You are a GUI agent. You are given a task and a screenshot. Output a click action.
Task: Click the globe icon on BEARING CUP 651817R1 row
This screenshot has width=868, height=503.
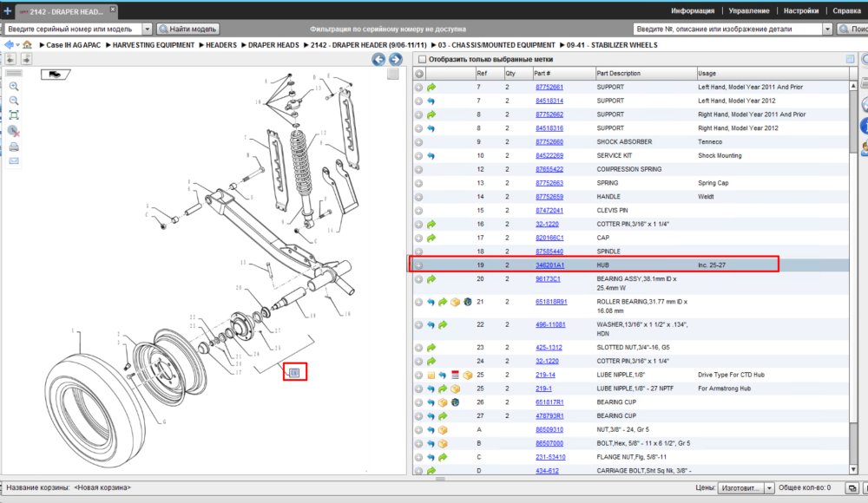click(x=455, y=402)
